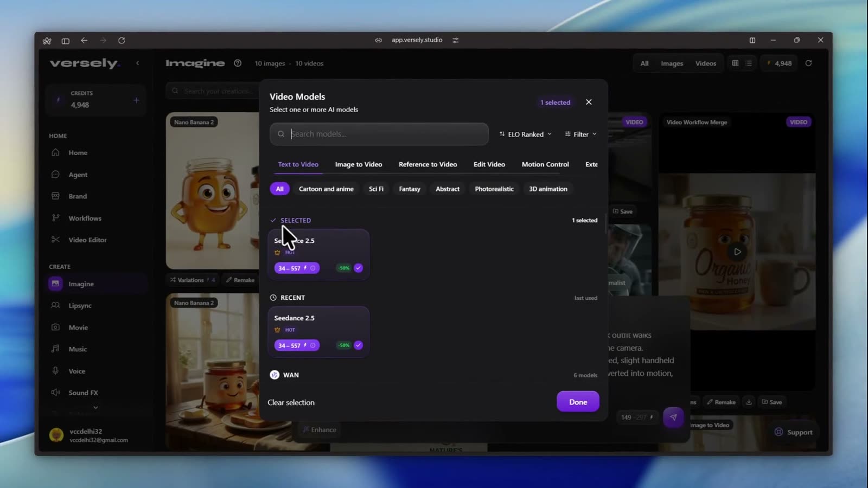
Task: Select Imagine in Create section
Action: click(x=97, y=284)
